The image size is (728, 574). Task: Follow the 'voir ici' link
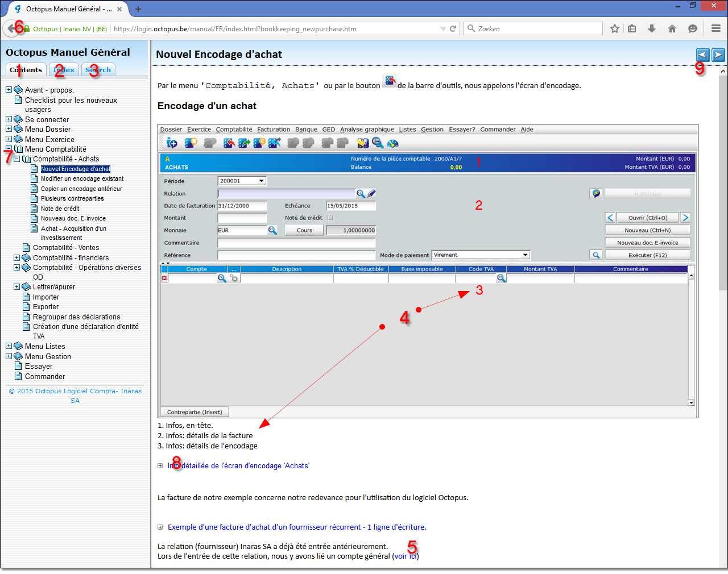pyautogui.click(x=406, y=556)
